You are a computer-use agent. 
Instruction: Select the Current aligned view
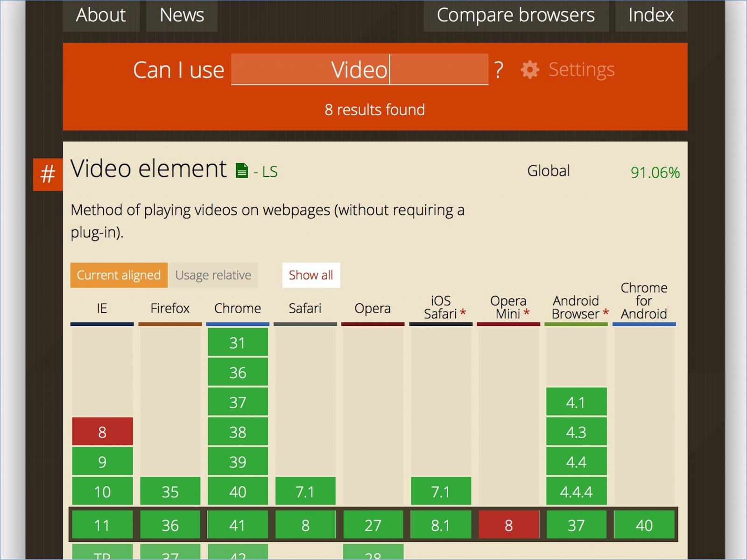pyautogui.click(x=119, y=275)
